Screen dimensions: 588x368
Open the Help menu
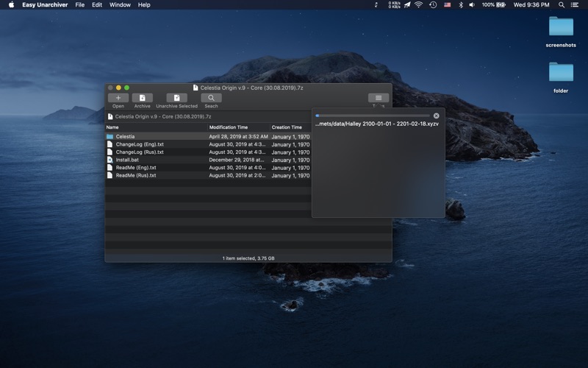[x=144, y=5]
